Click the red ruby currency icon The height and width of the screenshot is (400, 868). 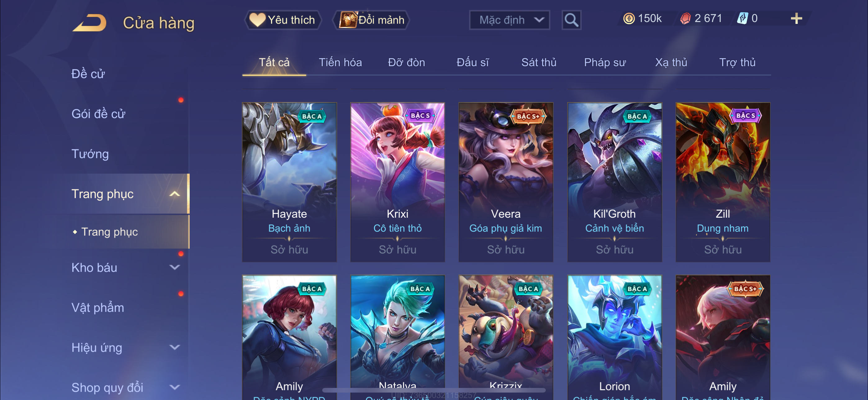685,19
